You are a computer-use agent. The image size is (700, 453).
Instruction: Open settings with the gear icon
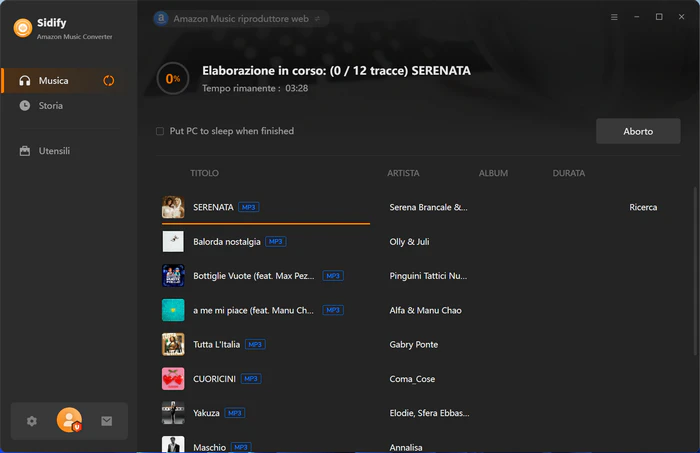(32, 421)
